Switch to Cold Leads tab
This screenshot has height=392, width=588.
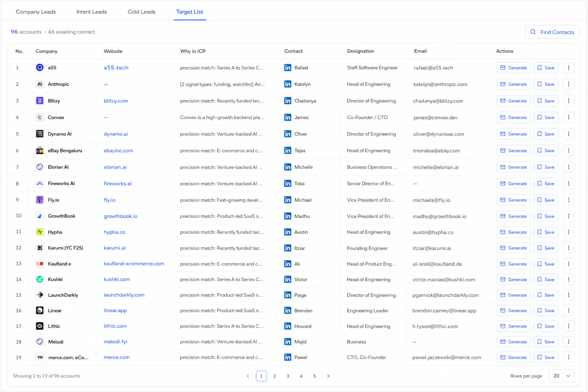click(142, 12)
